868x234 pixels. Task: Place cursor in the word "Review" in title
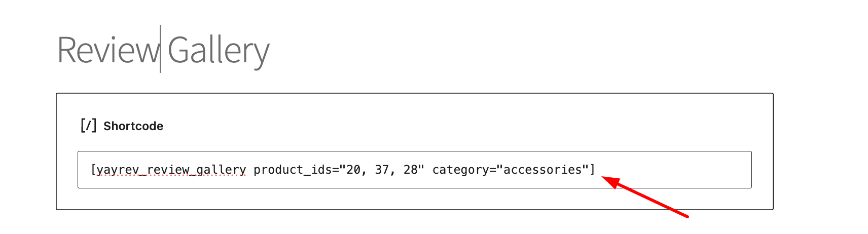pos(107,50)
